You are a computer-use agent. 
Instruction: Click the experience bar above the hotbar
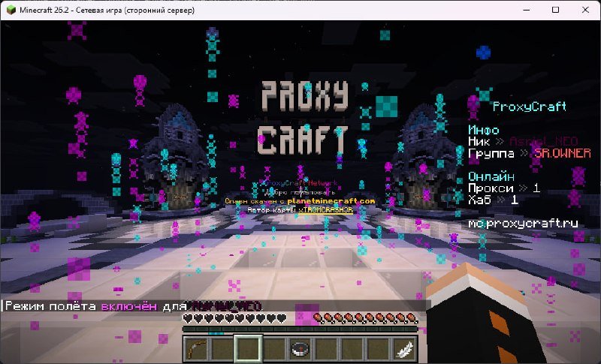[x=300, y=329]
